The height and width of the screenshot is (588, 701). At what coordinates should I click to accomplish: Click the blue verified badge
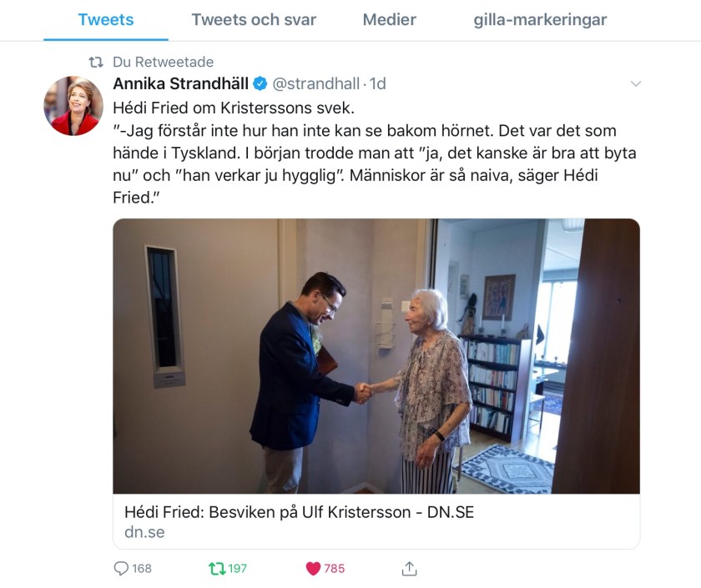pyautogui.click(x=260, y=83)
